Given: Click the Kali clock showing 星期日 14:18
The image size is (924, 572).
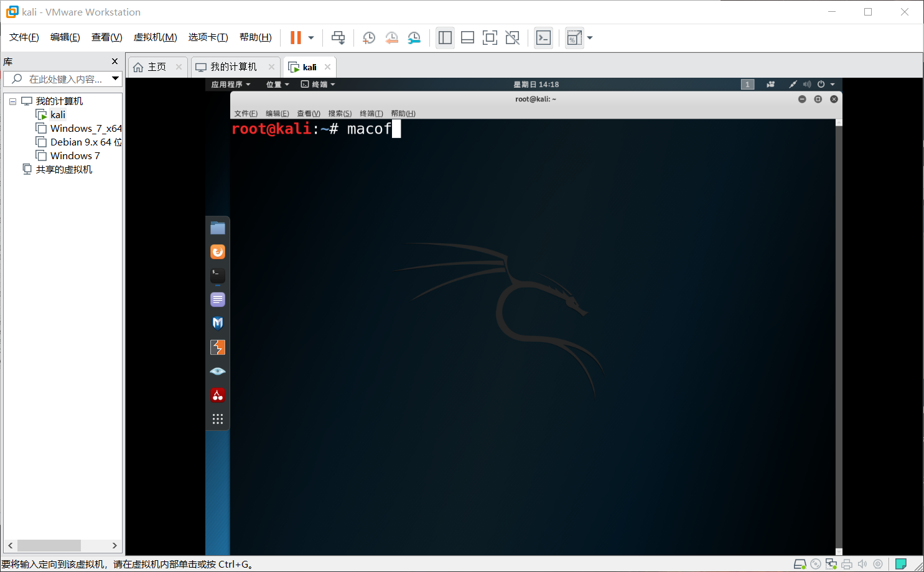Looking at the screenshot, I should [536, 85].
